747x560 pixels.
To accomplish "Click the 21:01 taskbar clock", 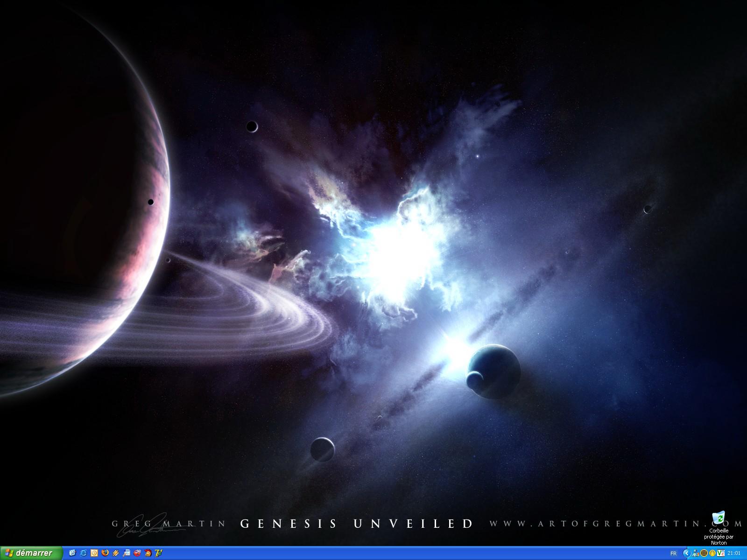I will (x=734, y=553).
